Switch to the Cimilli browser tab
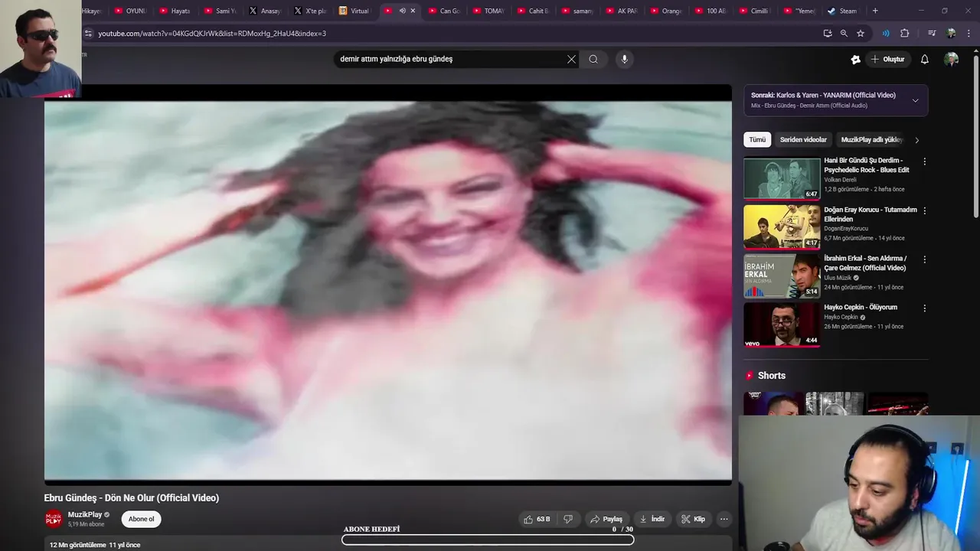The width and height of the screenshot is (980, 551). [x=755, y=11]
